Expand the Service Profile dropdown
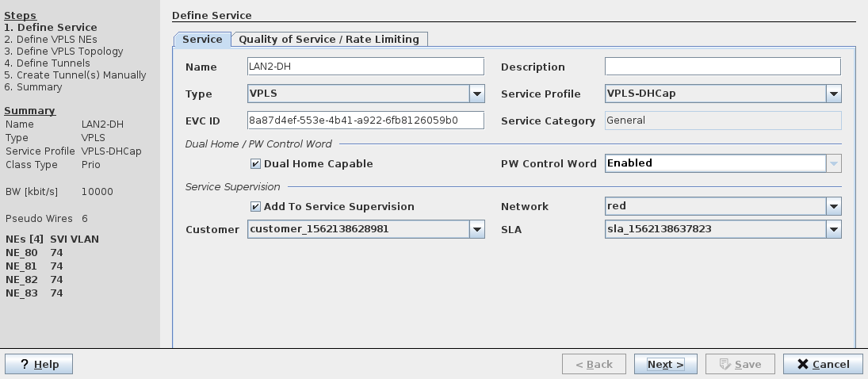The width and height of the screenshot is (868, 379). (833, 94)
